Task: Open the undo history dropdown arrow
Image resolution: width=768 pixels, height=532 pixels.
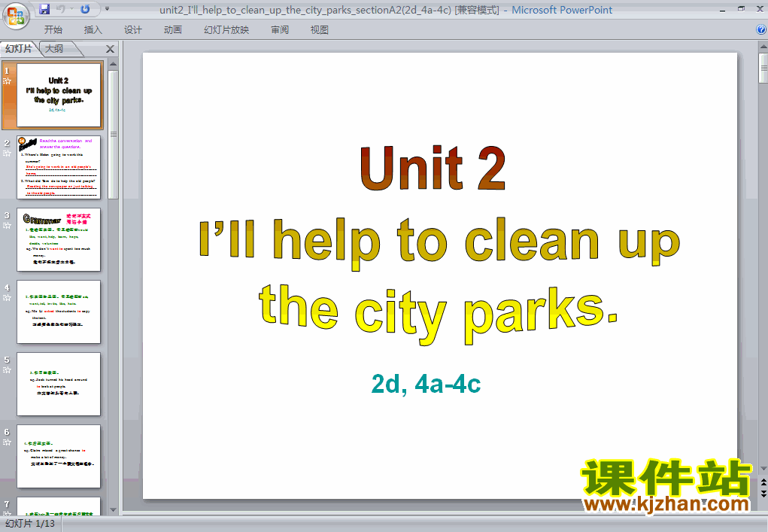Action: (x=71, y=9)
